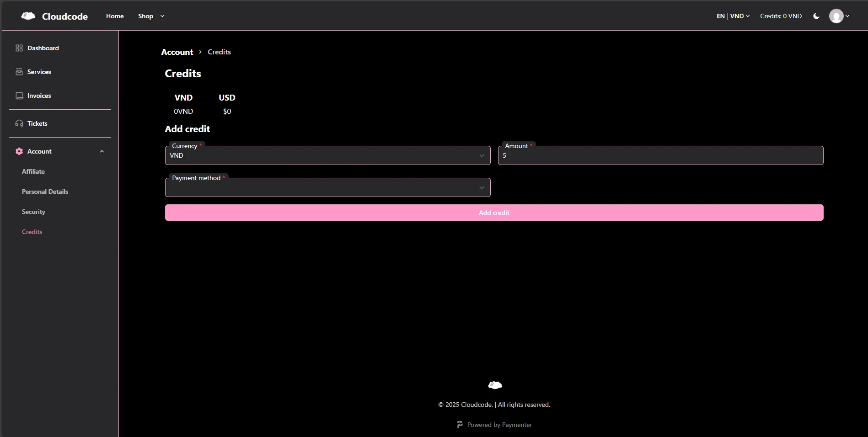This screenshot has height=437, width=868.
Task: Click the user avatar icon
Action: 836,16
